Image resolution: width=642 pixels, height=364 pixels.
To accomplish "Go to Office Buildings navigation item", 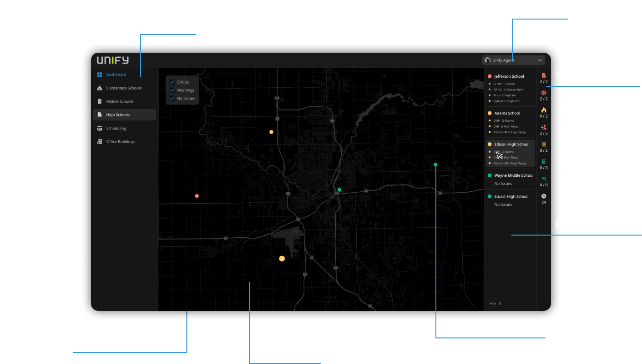I will (120, 142).
